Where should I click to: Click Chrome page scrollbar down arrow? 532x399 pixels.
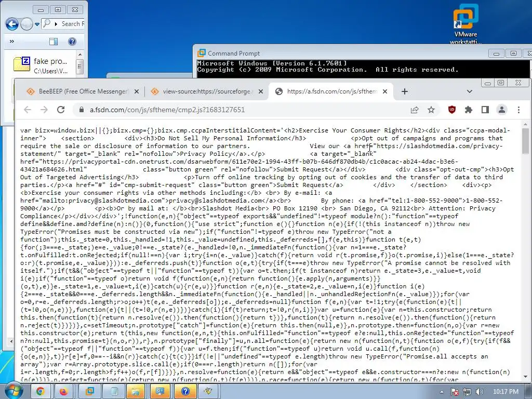tap(525, 377)
